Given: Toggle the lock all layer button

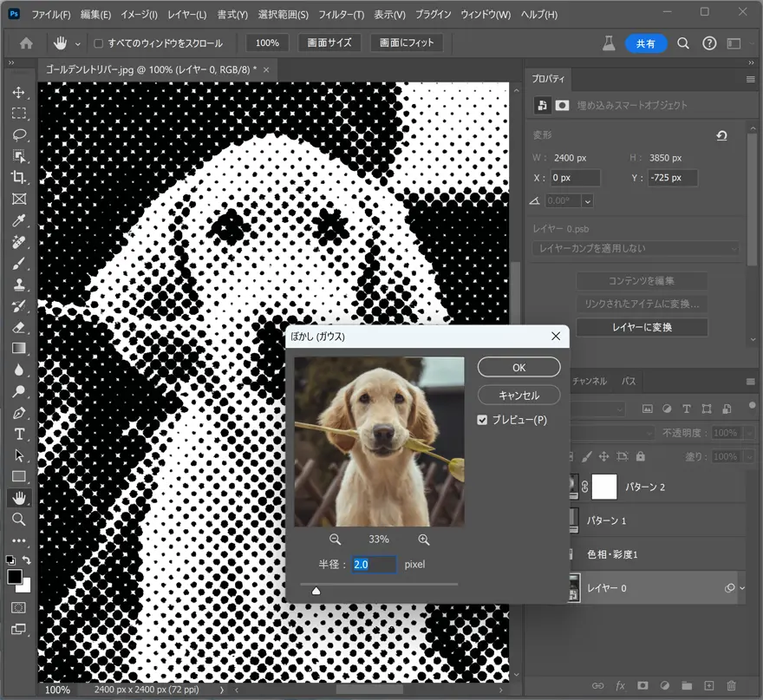Looking at the screenshot, I should coord(641,456).
